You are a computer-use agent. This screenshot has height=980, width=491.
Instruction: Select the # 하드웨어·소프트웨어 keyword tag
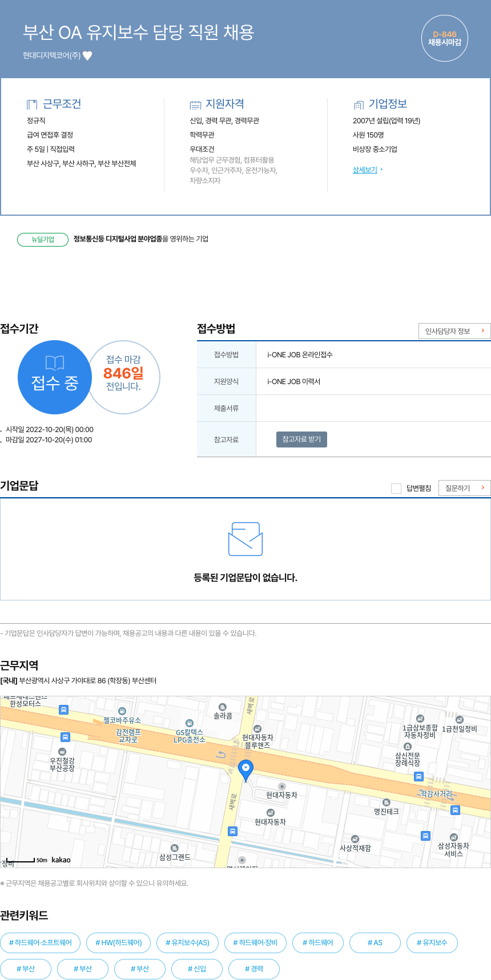click(x=41, y=942)
